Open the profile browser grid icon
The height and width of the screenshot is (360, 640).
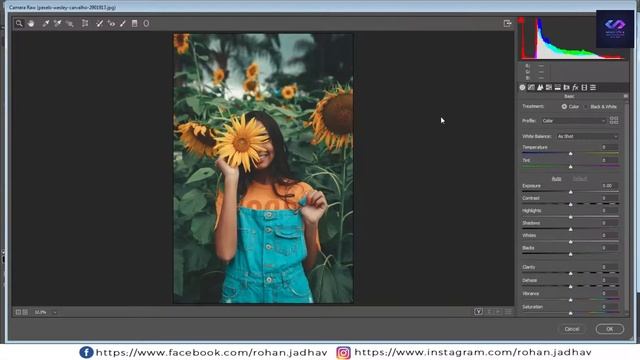pyautogui.click(x=614, y=120)
